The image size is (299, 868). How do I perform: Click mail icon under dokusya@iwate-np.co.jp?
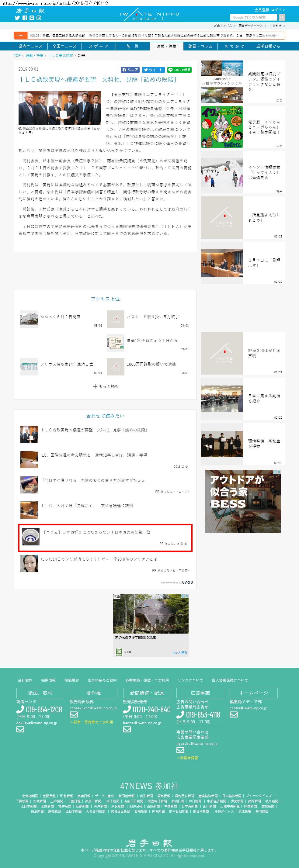tap(20, 729)
